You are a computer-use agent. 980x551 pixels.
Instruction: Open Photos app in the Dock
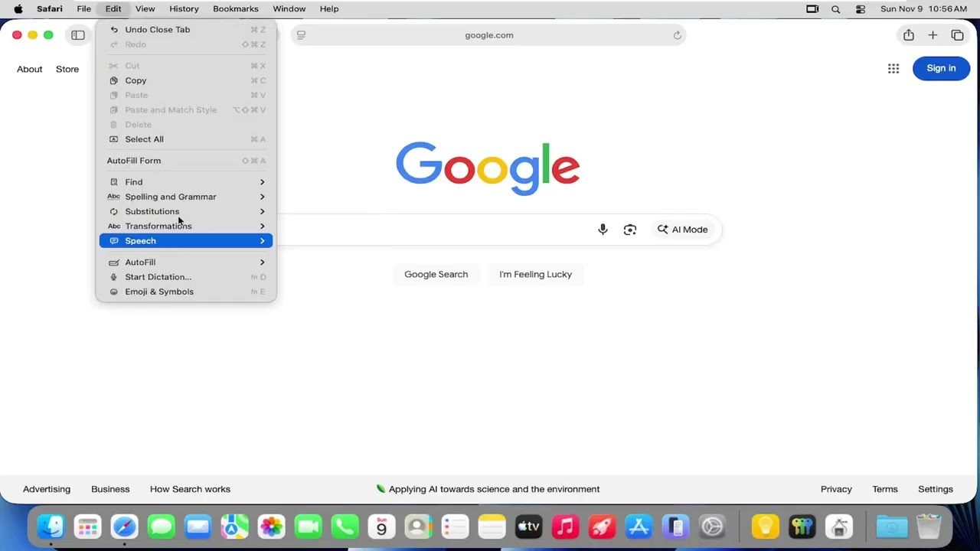coord(272,527)
